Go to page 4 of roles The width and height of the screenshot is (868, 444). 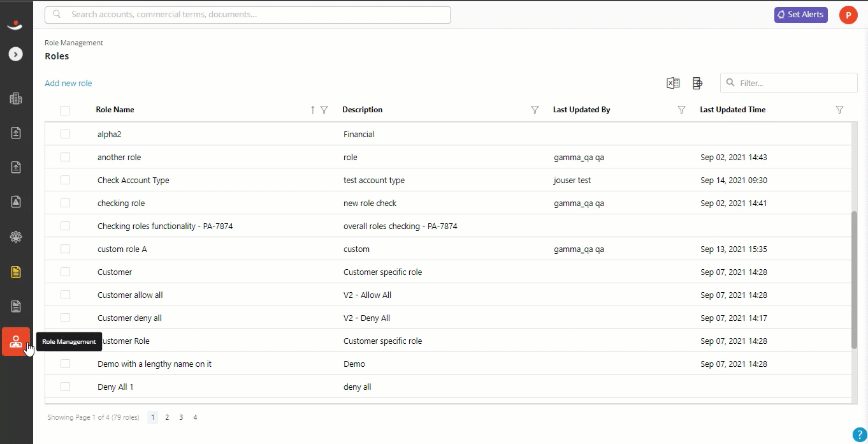click(195, 417)
